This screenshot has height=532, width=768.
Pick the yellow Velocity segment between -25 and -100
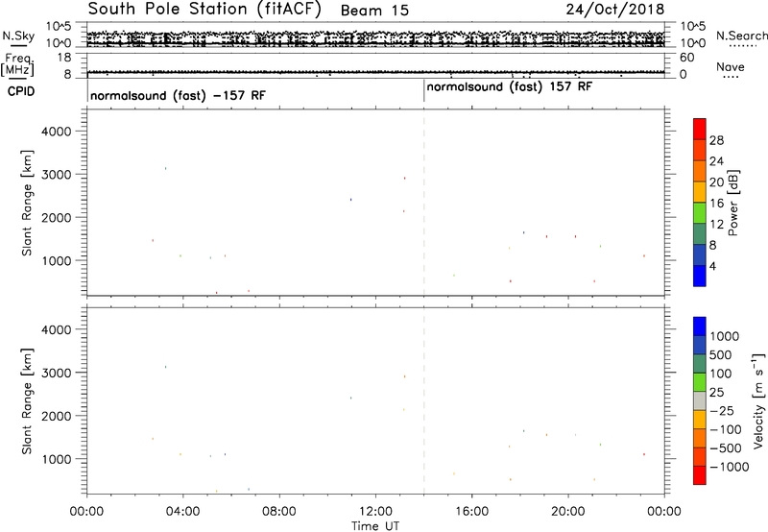click(x=700, y=420)
